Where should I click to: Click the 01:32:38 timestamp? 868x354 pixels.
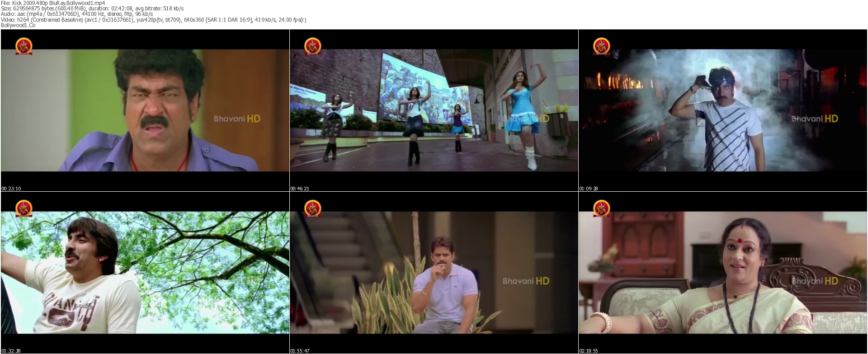(11, 351)
